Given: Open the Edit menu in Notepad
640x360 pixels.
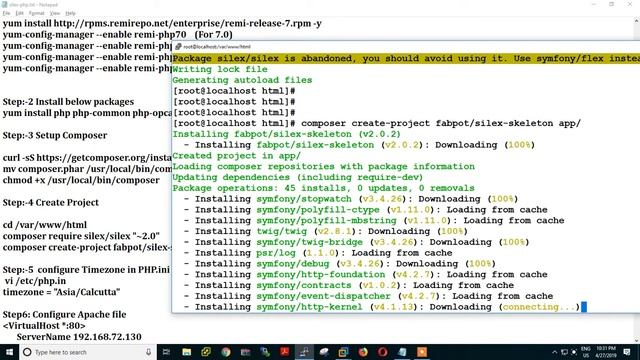Looking at the screenshot, I should (x=19, y=13).
